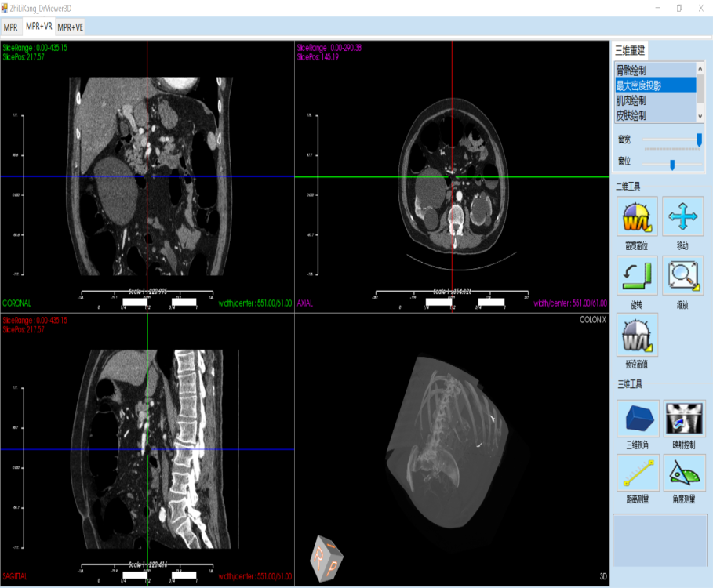The height and width of the screenshot is (588, 713).
Task: Click the 三维视角 blue cube icon
Action: tap(638, 419)
